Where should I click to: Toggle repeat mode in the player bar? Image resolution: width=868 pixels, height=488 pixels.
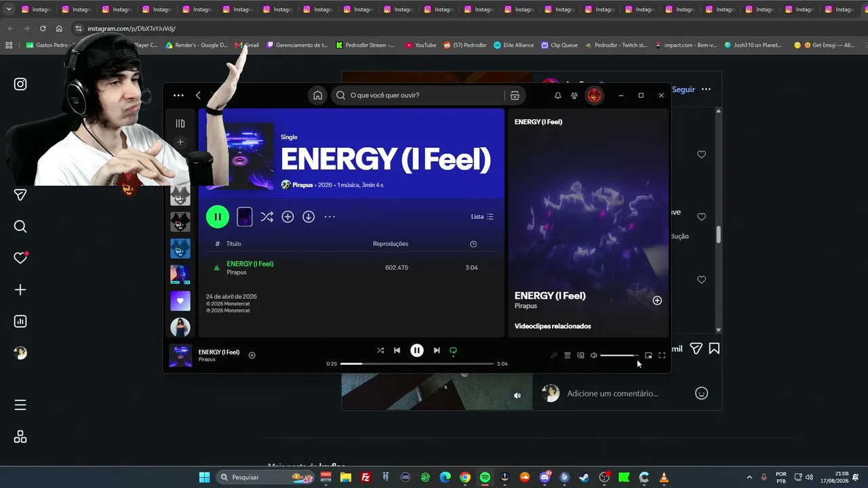click(453, 350)
